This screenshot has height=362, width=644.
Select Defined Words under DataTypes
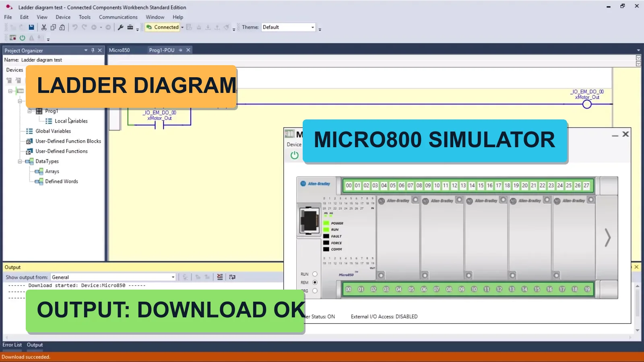62,181
